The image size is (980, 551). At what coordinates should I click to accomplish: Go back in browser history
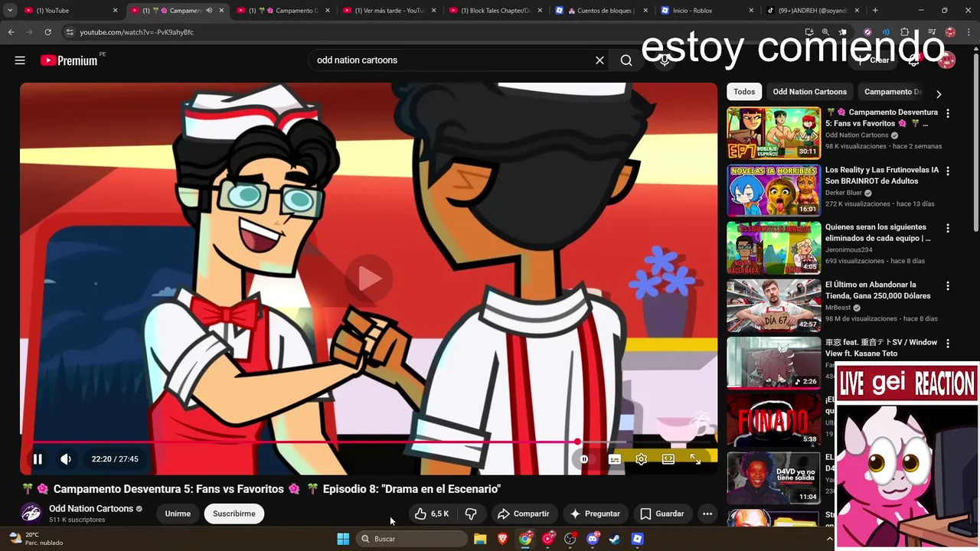pyautogui.click(x=11, y=32)
